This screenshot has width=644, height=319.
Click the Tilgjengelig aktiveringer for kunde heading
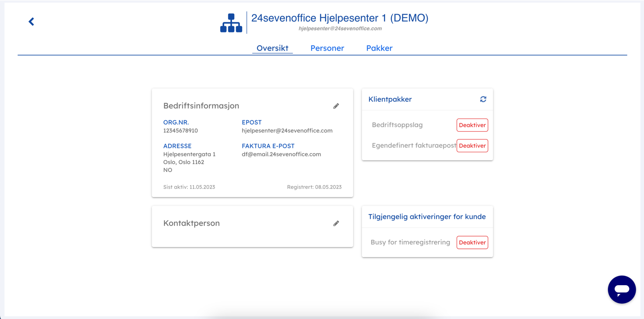427,217
